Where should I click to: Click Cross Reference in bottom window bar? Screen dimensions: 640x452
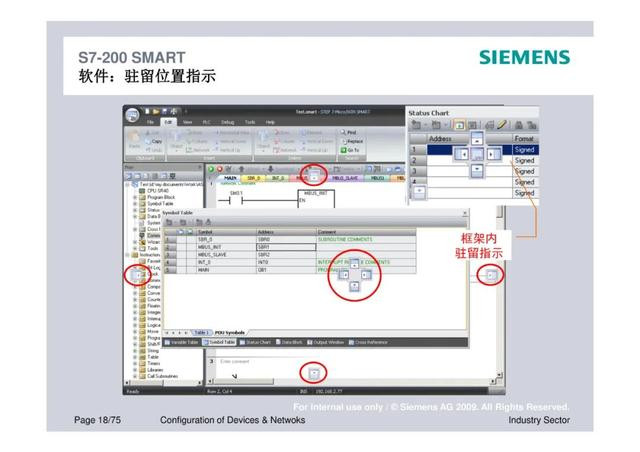pyautogui.click(x=368, y=342)
